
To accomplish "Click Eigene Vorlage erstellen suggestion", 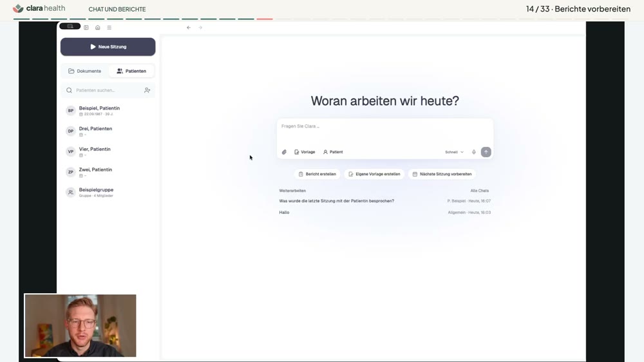I will (x=374, y=174).
